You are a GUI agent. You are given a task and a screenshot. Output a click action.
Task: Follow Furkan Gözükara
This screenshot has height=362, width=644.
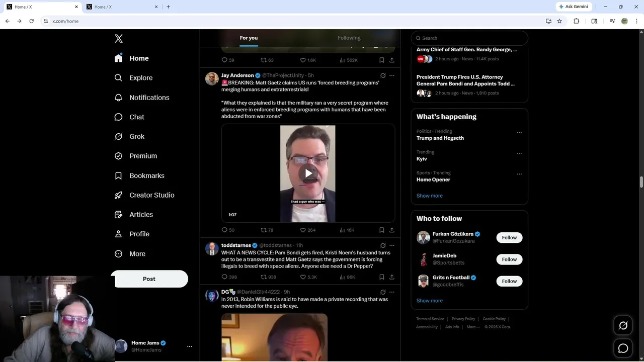pos(509,237)
